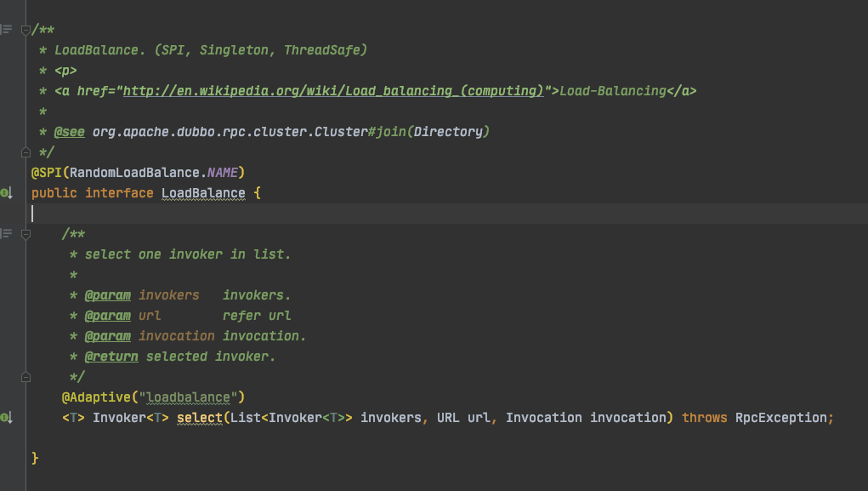This screenshot has width=868, height=491.
Task: Click the LoadBalance interface name
Action: coord(203,193)
